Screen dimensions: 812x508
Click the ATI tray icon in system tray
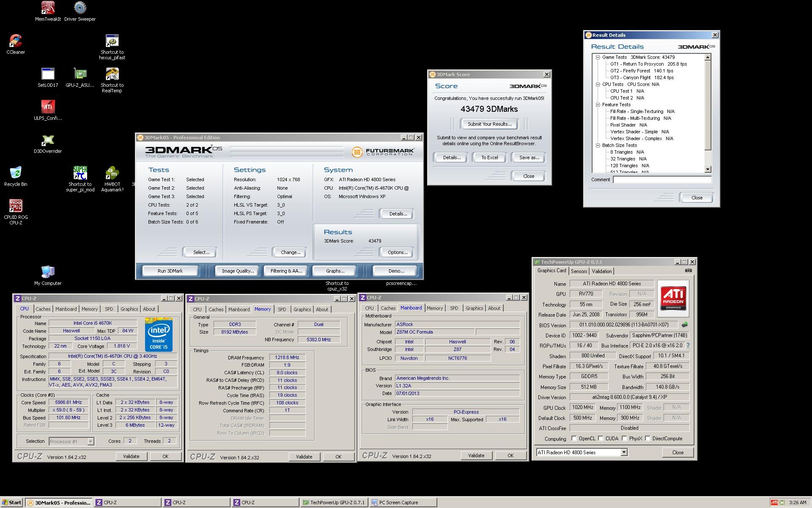click(774, 502)
